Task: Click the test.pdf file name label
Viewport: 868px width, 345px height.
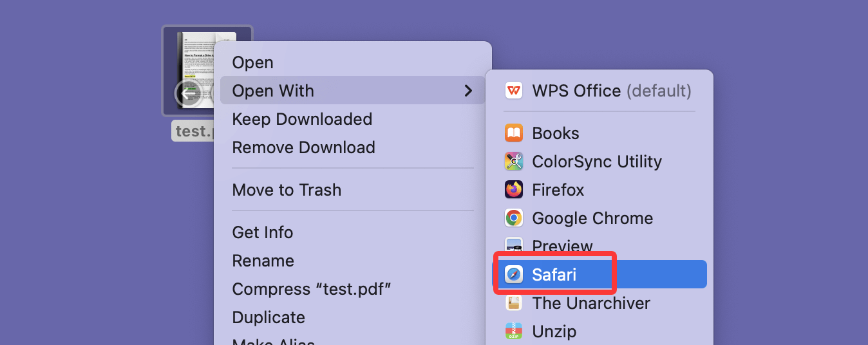Action: click(x=193, y=131)
